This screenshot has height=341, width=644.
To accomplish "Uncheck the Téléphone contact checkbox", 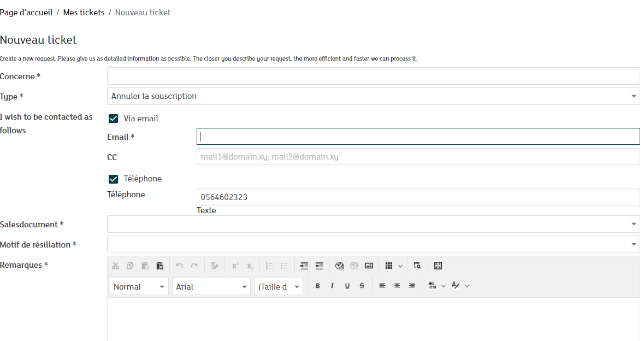I will [x=114, y=179].
